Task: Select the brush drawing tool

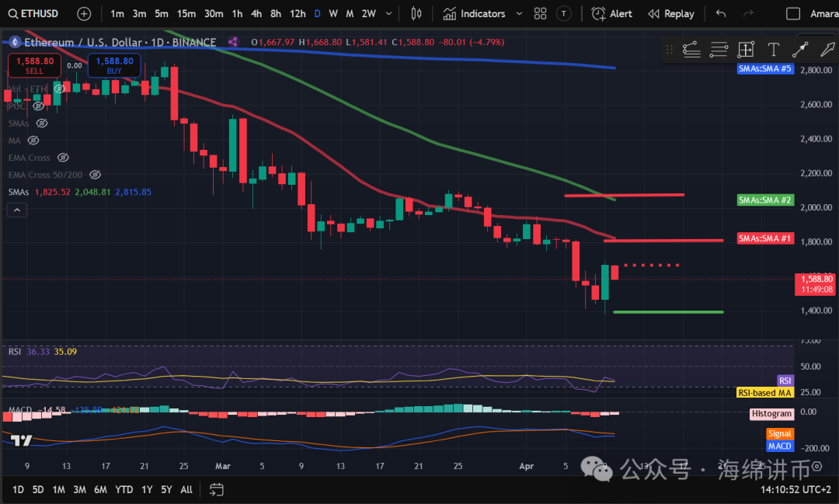Action: pyautogui.click(x=827, y=50)
